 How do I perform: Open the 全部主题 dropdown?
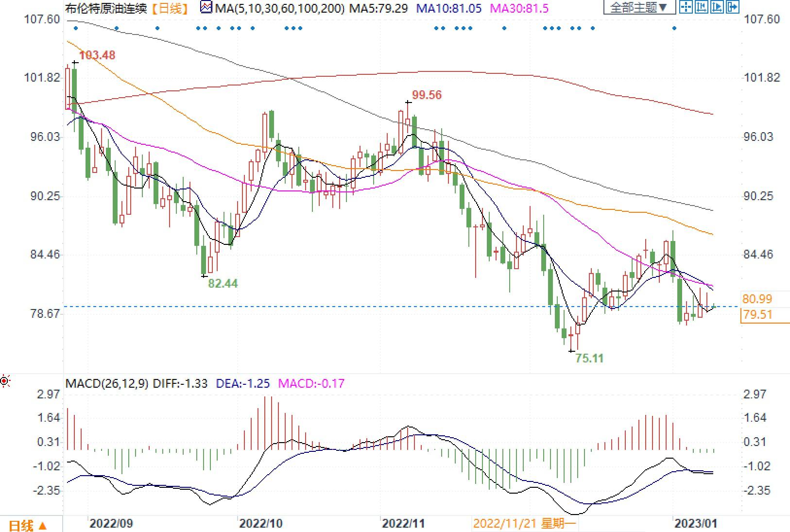(x=639, y=7)
